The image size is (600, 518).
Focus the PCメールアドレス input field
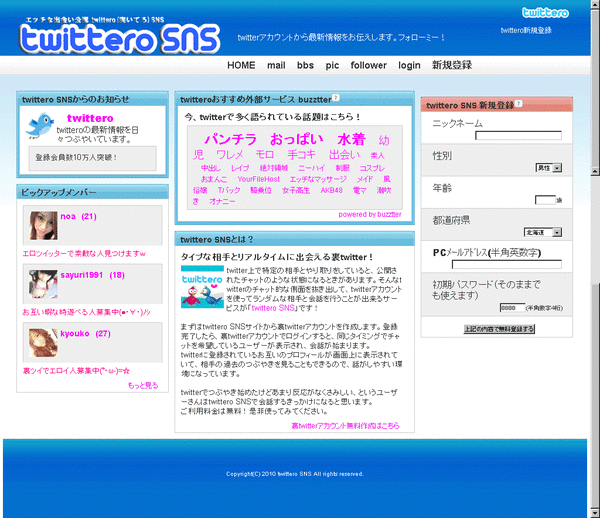pos(507,264)
